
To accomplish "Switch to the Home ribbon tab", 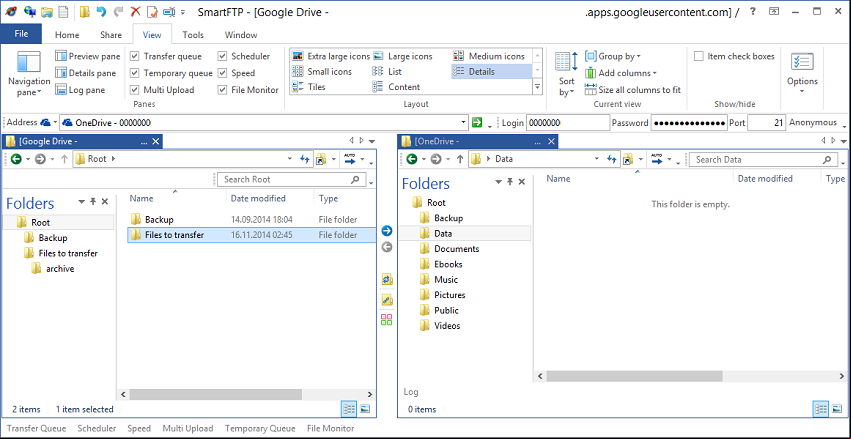I will coord(67,35).
